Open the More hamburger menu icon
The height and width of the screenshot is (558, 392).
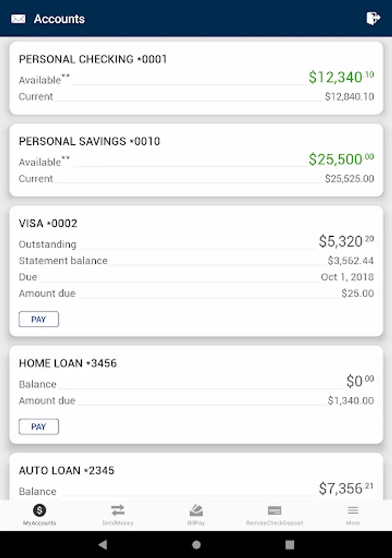click(353, 510)
